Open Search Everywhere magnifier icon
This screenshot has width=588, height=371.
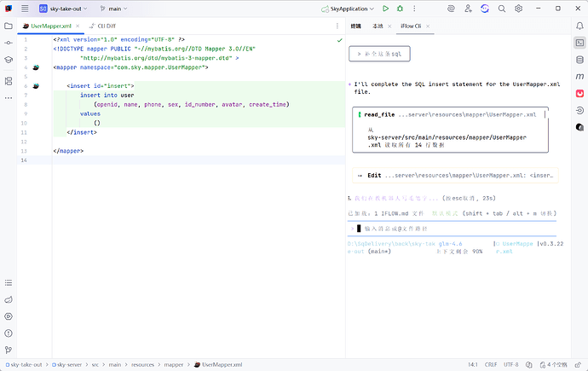click(500, 9)
